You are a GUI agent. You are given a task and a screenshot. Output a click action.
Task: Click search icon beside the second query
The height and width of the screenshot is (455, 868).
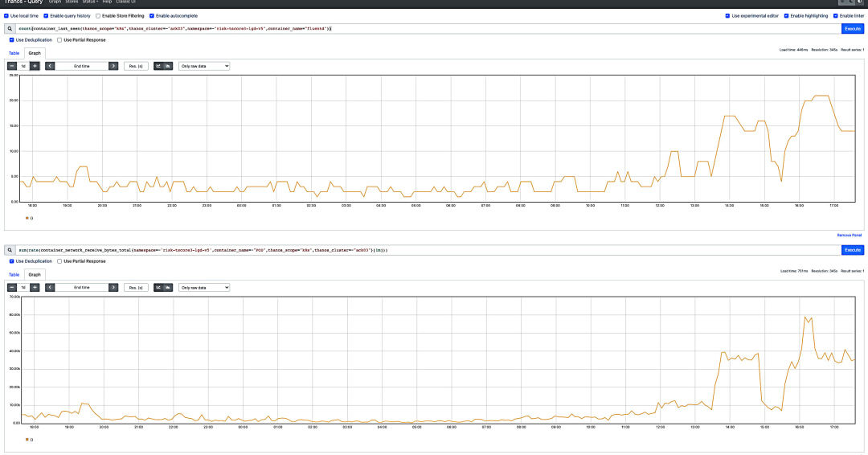(x=10, y=250)
